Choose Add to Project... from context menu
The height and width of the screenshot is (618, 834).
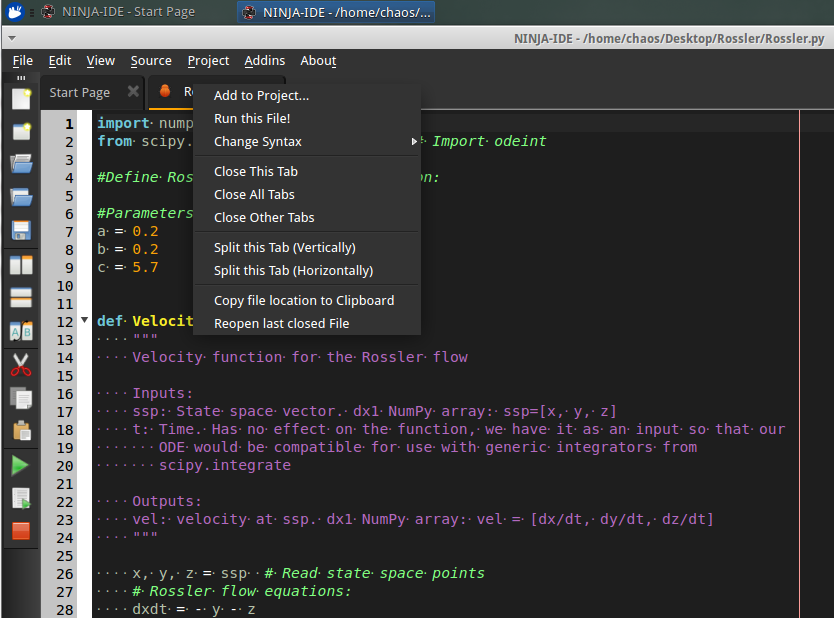pos(307,96)
